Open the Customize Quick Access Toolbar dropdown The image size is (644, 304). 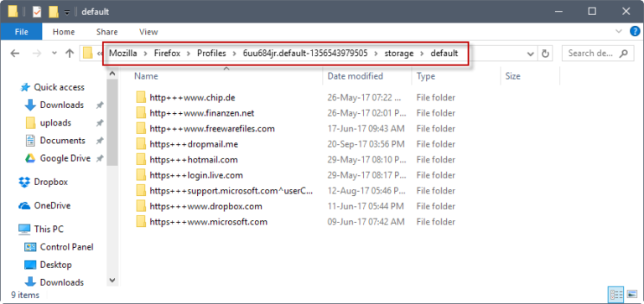click(x=67, y=13)
